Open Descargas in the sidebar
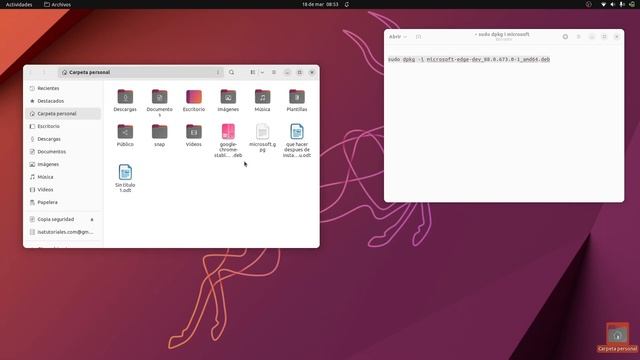640x360 pixels. click(x=63, y=139)
